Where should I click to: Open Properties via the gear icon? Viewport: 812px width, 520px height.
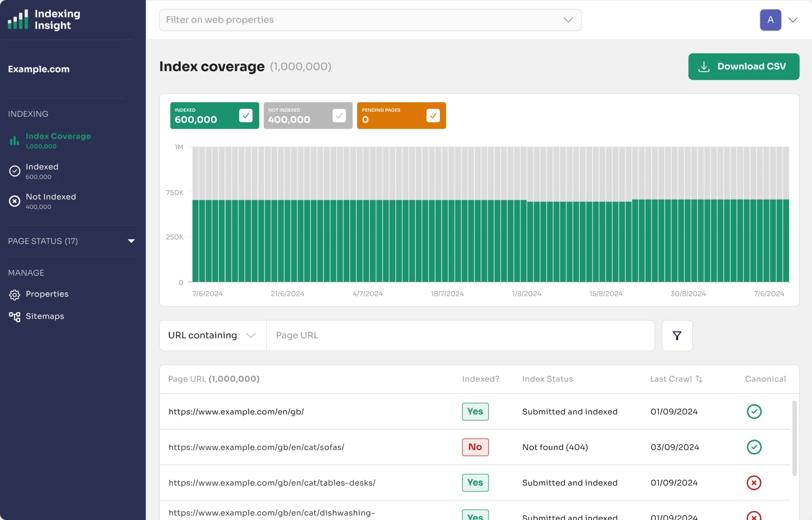[x=15, y=294]
